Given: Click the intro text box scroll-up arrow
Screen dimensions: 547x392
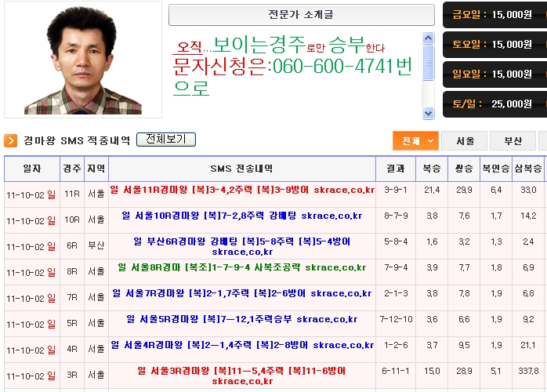Looking at the screenshot, I should [x=428, y=38].
